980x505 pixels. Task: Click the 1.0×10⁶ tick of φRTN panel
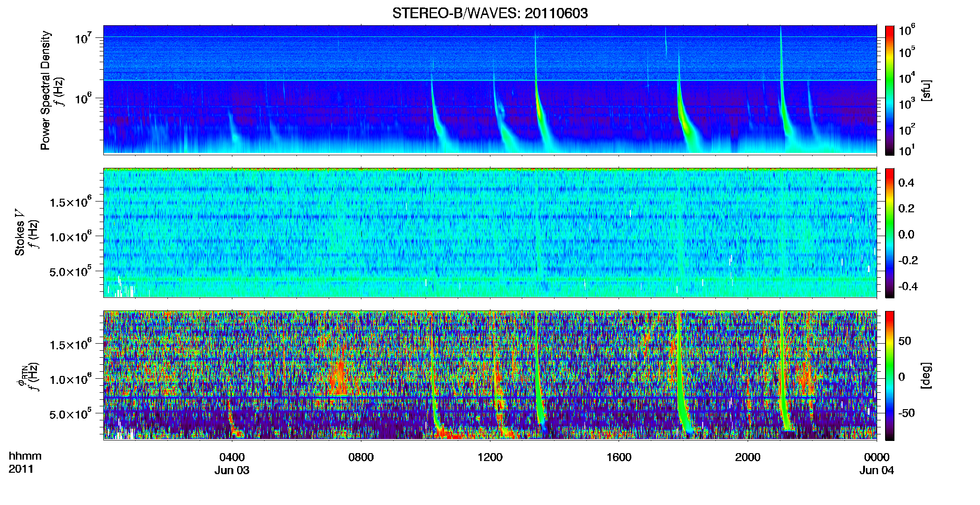[x=71, y=379]
